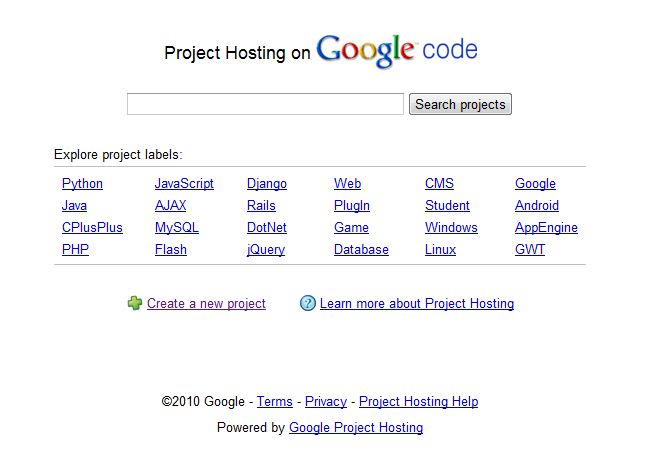This screenshot has height=461, width=665.
Task: Click the blue question mark help icon
Action: pos(308,303)
